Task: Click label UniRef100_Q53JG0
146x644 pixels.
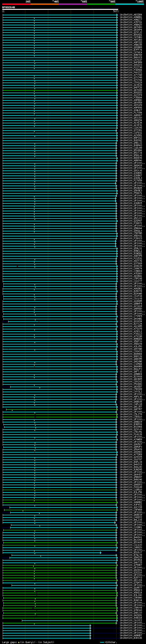Action: pos(131,118)
